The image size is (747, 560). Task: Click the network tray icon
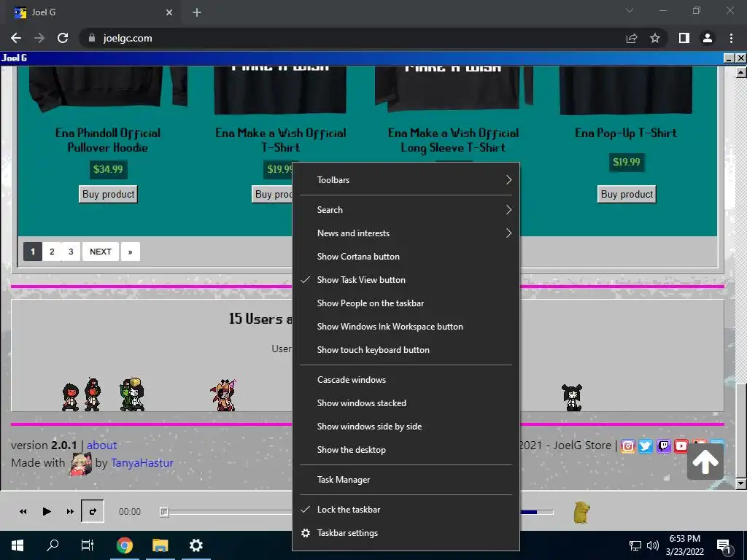pos(635,545)
